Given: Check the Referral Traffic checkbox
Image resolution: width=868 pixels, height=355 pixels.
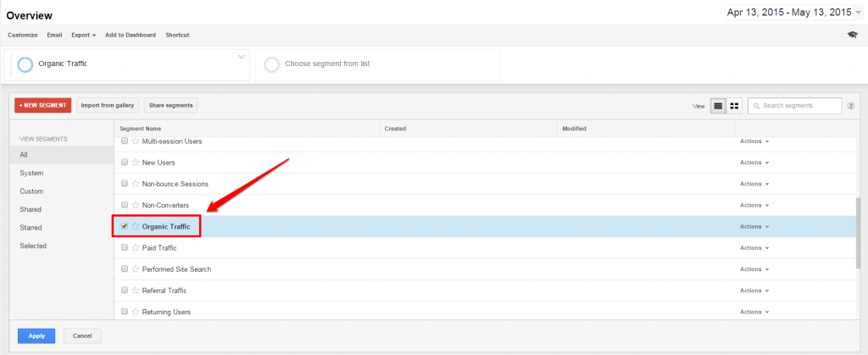Looking at the screenshot, I should point(125,290).
